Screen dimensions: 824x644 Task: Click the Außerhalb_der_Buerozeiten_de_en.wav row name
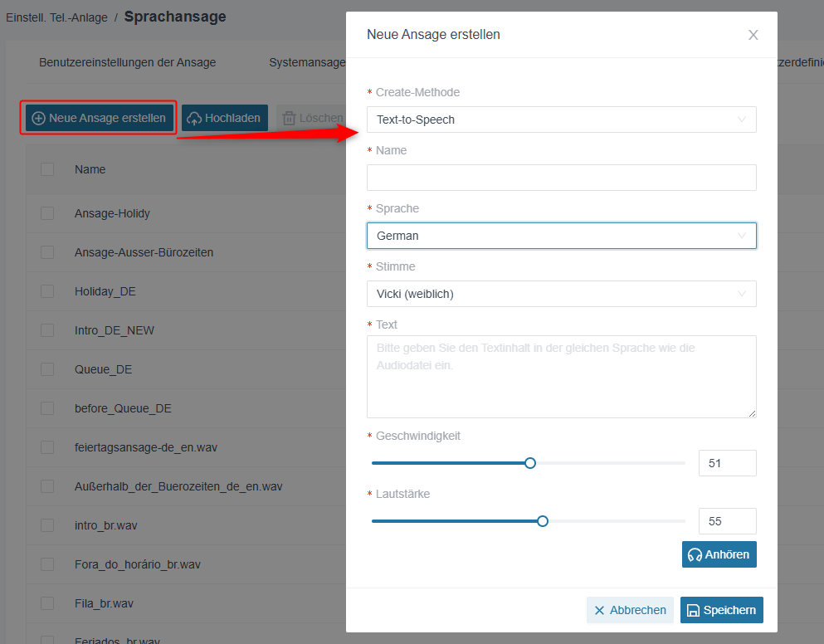tap(178, 486)
